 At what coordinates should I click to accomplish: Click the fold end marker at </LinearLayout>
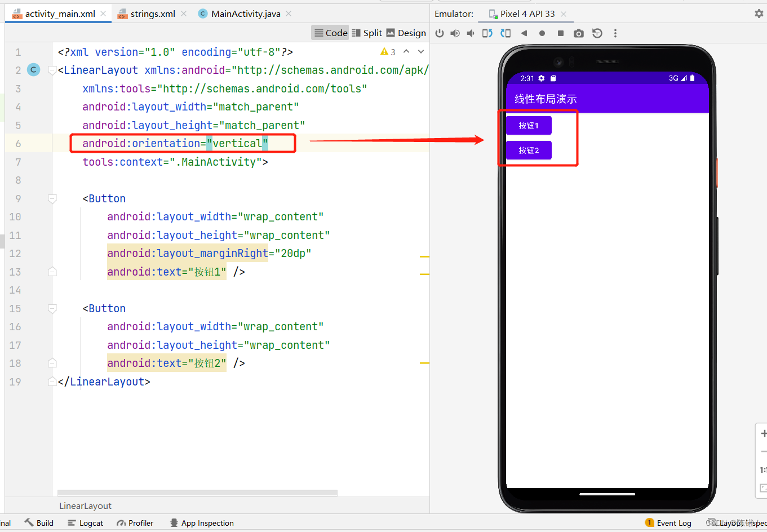click(x=52, y=382)
